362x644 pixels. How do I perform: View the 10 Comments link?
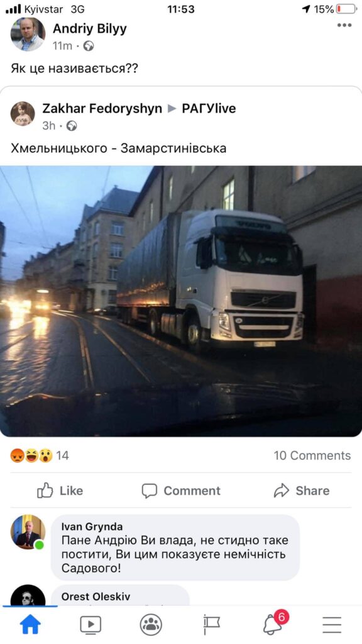312,455
